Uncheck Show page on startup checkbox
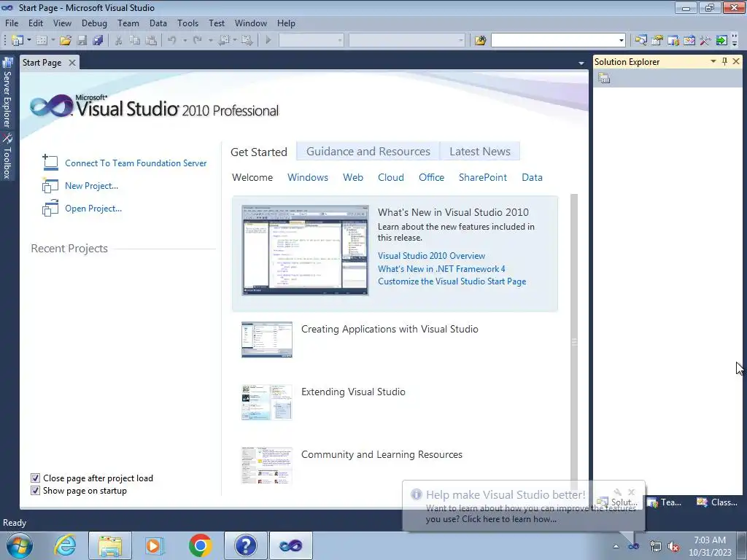This screenshot has height=560, width=747. [x=35, y=490]
